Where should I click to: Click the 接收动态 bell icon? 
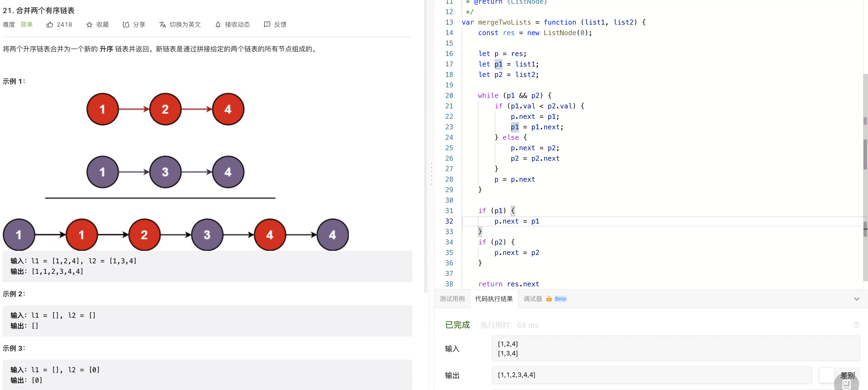click(218, 25)
